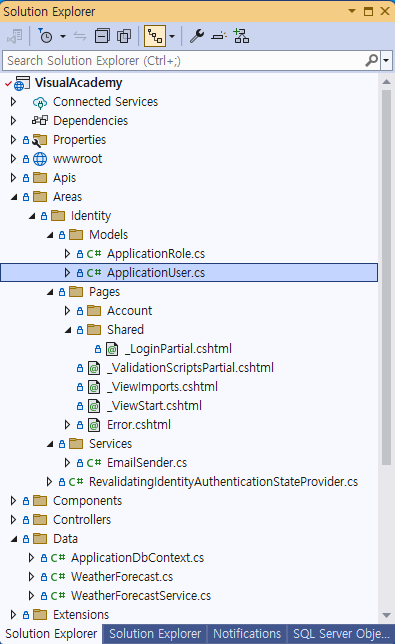
Task: Click the C# icon of EmailSender.cs
Action: pos(94,463)
